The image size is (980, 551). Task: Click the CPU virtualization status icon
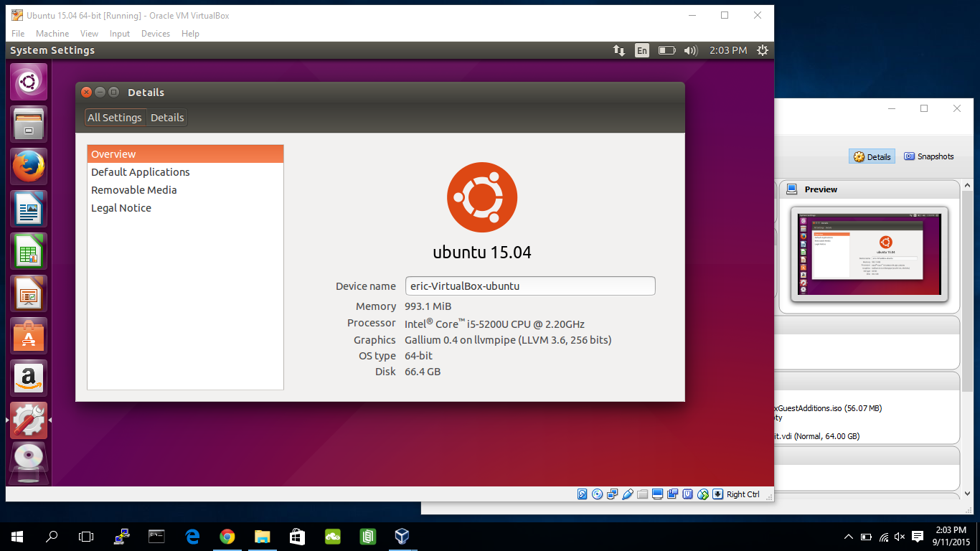687,494
